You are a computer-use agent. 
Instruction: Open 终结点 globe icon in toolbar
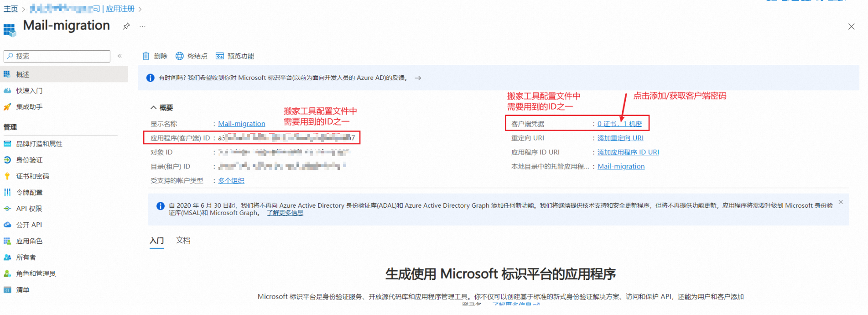pyautogui.click(x=180, y=56)
